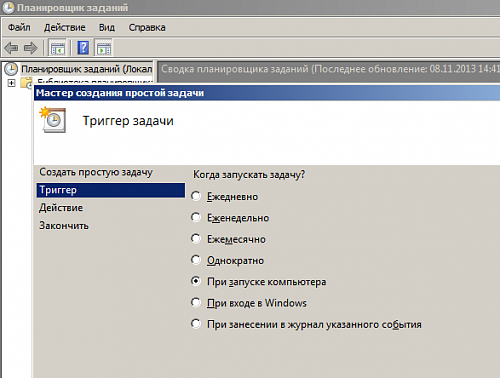This screenshot has height=378, width=500.
Task: Open the Файл menu
Action: tap(19, 27)
